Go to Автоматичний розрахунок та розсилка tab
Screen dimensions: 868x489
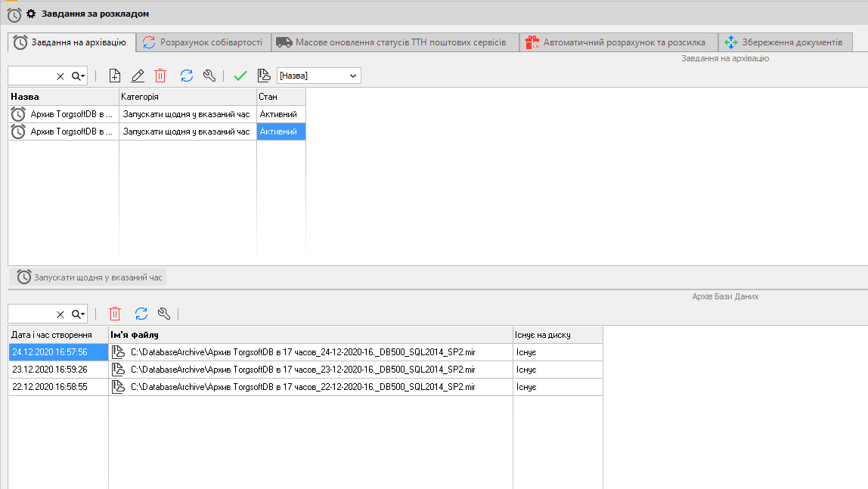click(x=617, y=42)
